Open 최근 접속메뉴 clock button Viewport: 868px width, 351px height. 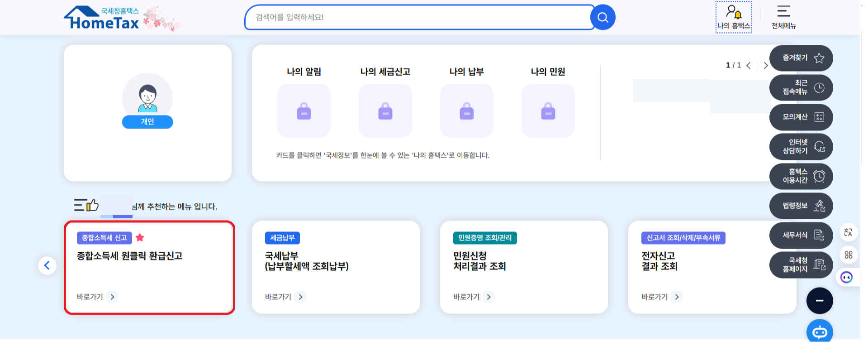coord(801,87)
